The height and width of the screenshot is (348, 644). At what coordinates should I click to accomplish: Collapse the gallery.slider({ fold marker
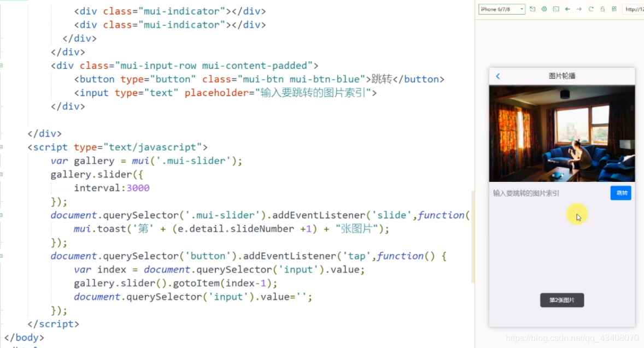(x=1, y=174)
